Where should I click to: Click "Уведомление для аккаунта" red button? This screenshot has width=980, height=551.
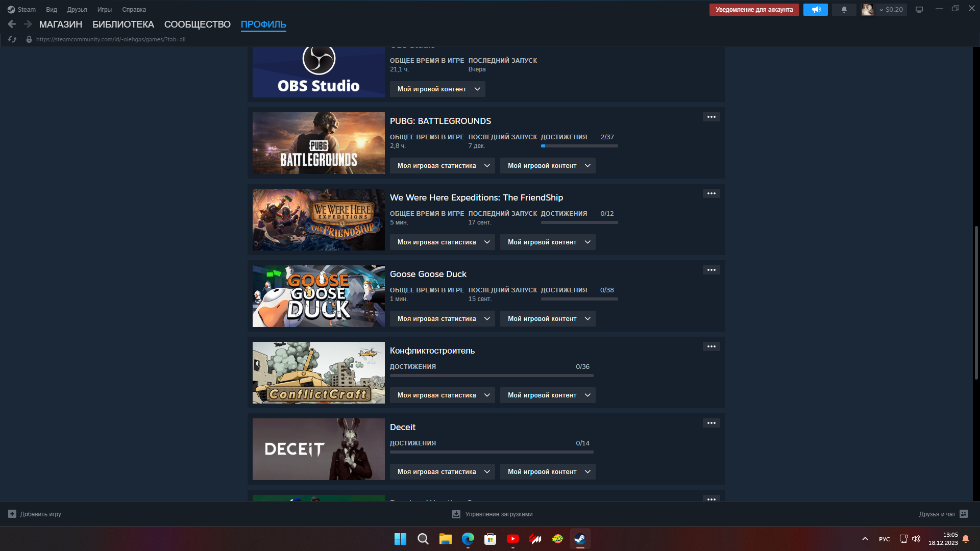tap(754, 10)
